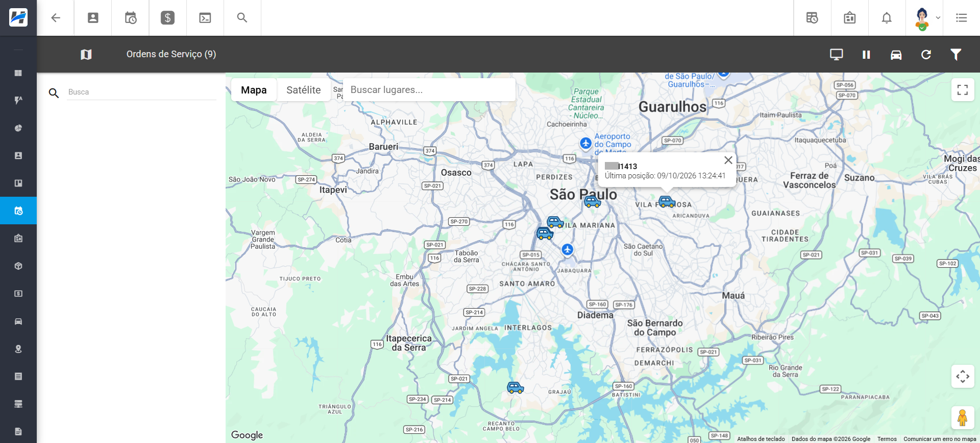Open the map camera pan control

coord(963,377)
